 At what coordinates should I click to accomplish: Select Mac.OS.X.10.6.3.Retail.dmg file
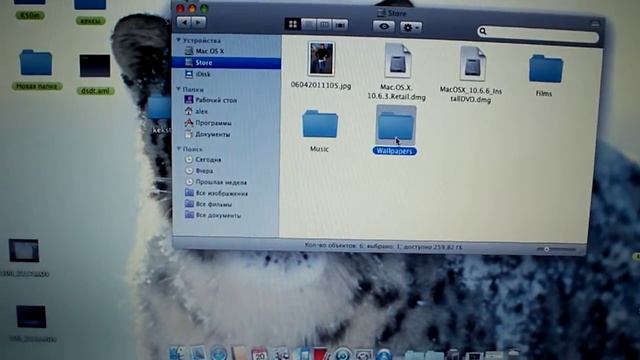click(397, 61)
